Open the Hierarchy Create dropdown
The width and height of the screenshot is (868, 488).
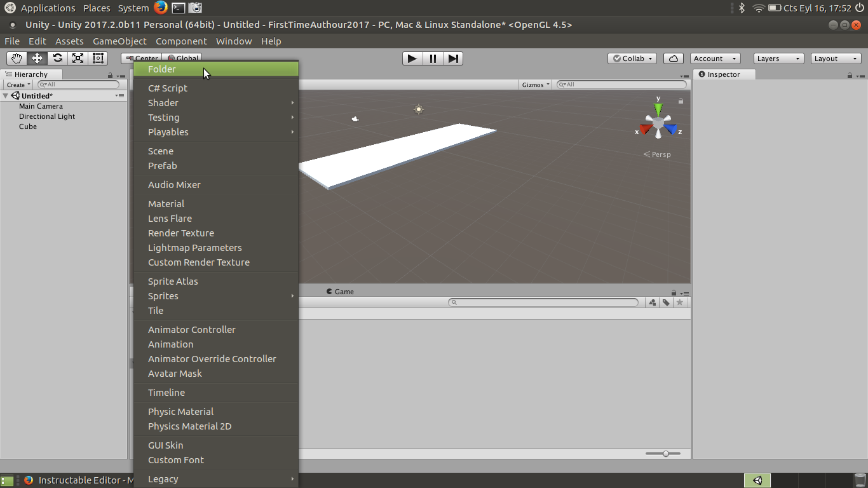click(x=18, y=85)
